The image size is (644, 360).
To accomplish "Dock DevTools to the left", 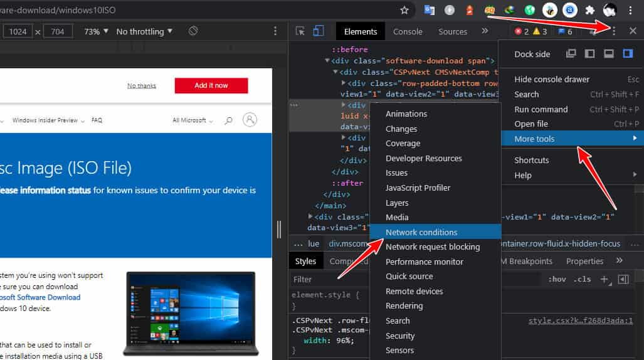I will (x=590, y=54).
